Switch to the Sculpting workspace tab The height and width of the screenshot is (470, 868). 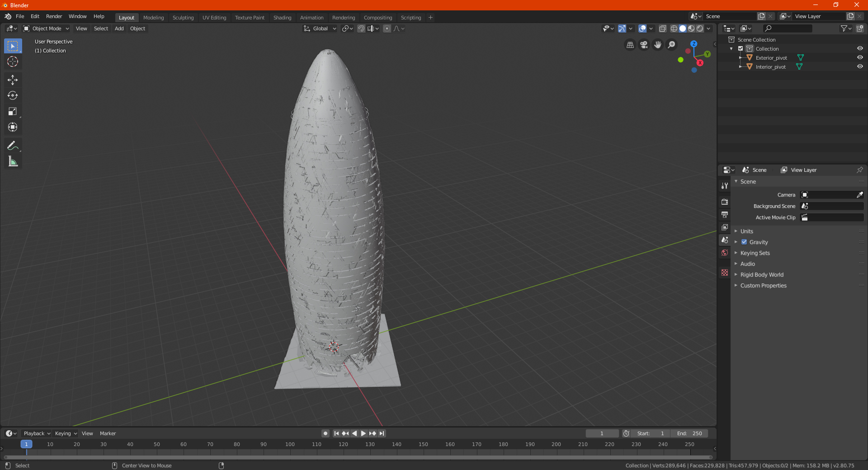(x=183, y=18)
